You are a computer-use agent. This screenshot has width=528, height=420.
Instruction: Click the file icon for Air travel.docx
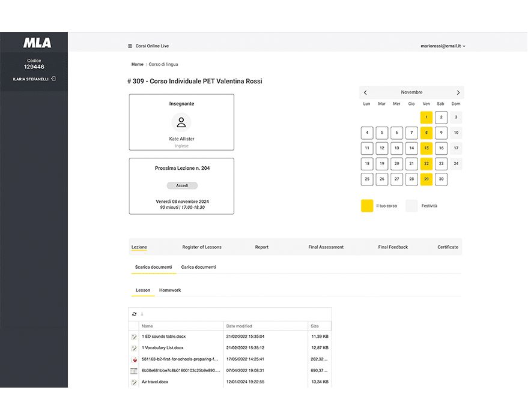(x=134, y=382)
